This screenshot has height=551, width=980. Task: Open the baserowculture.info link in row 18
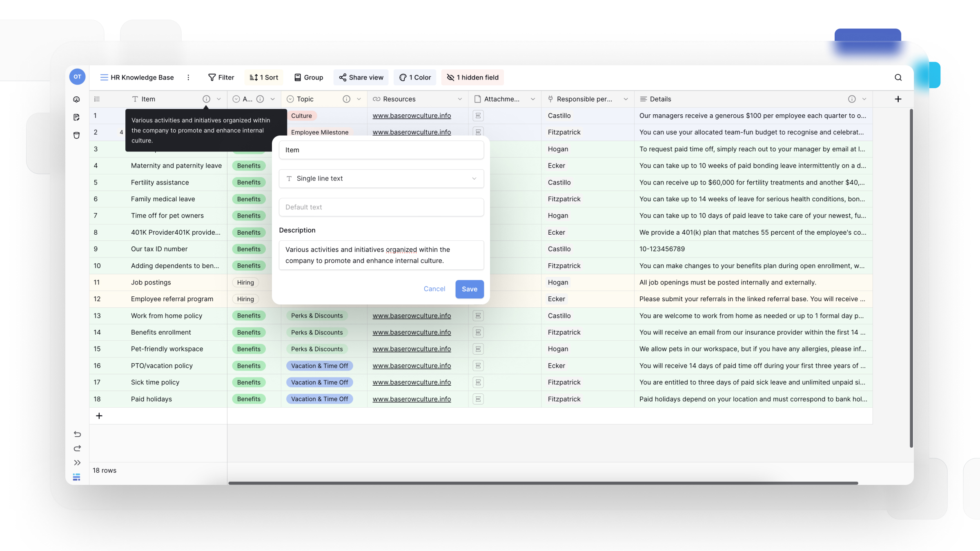(x=412, y=399)
